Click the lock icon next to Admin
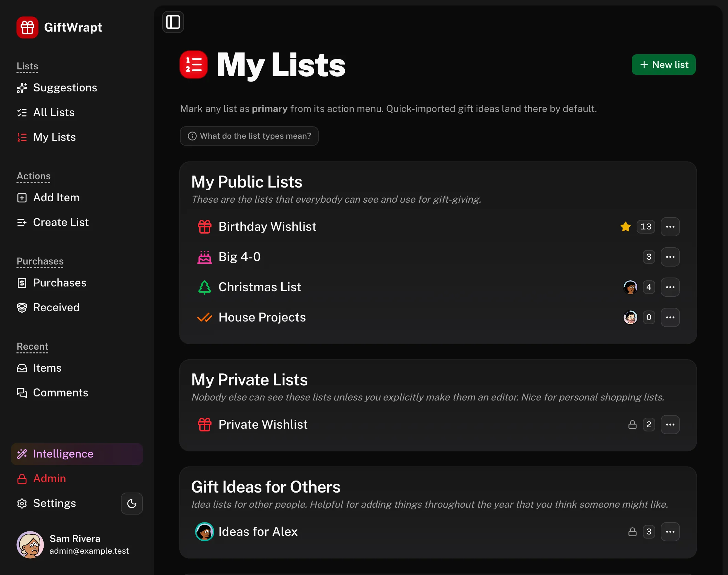The height and width of the screenshot is (575, 728). (22, 479)
